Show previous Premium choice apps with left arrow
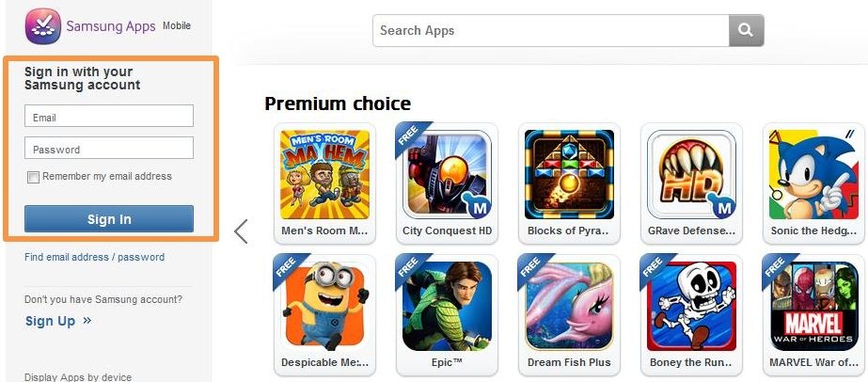This screenshot has height=382, width=868. tap(240, 231)
